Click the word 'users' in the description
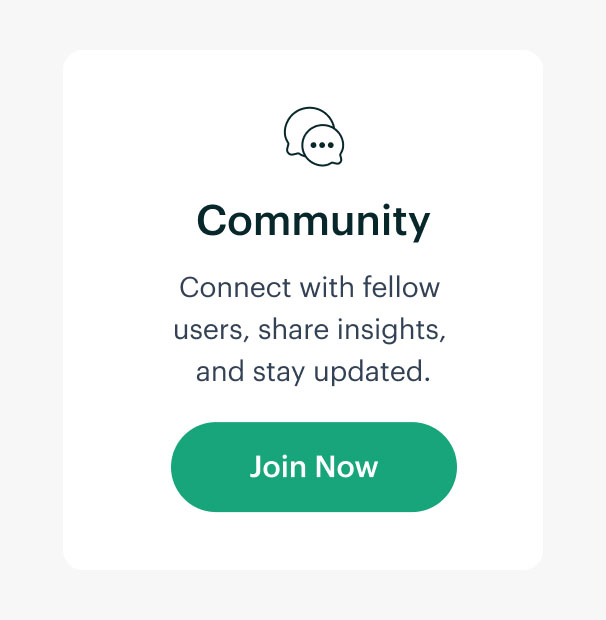 point(210,329)
